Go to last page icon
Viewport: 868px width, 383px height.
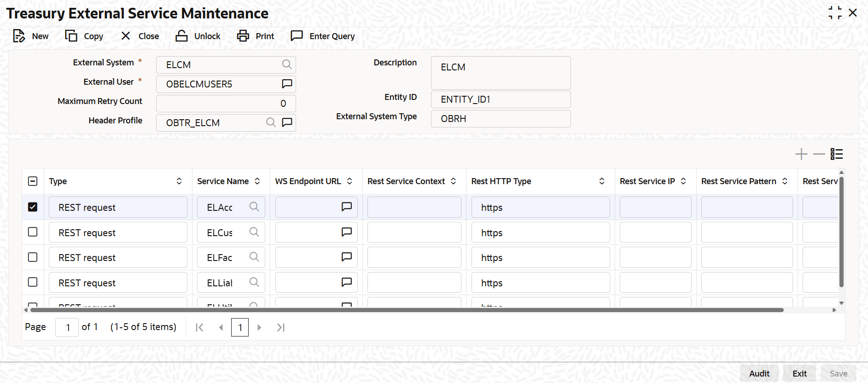pyautogui.click(x=281, y=327)
